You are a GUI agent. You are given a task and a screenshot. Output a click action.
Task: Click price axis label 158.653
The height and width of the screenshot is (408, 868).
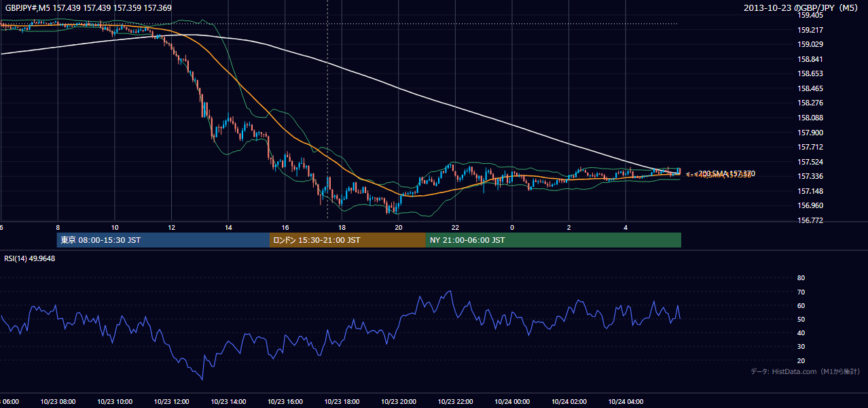pos(810,73)
